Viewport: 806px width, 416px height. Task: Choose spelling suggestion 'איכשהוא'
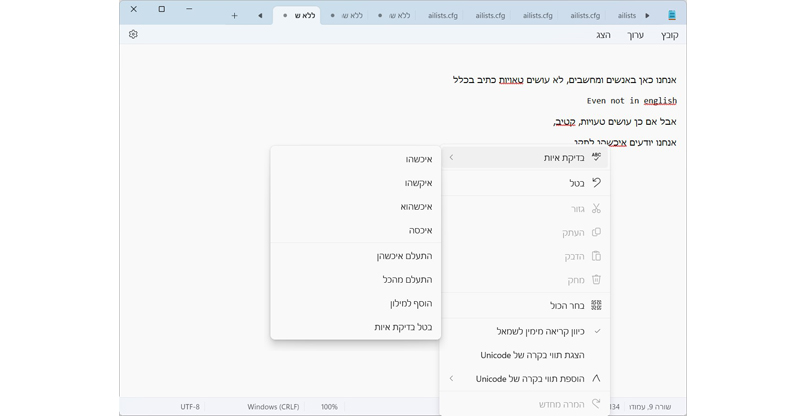[x=416, y=207]
